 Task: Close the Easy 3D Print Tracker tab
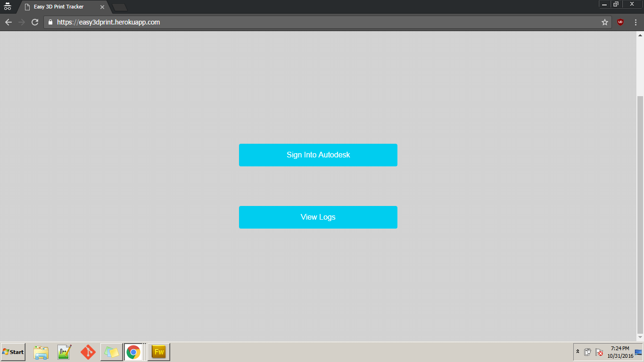pyautogui.click(x=102, y=7)
